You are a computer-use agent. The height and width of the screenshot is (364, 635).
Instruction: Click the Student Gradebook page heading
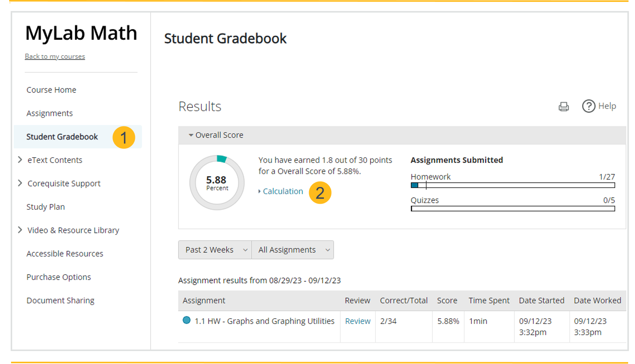pos(225,38)
